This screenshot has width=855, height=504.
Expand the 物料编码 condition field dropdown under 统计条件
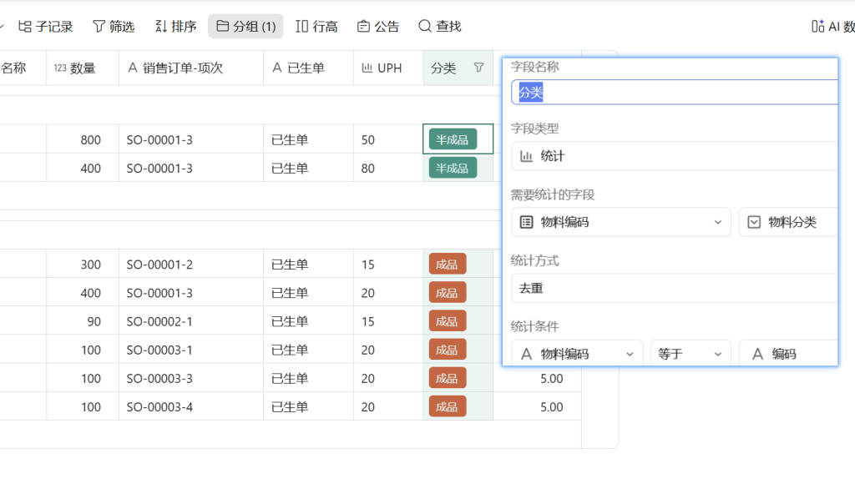(577, 354)
